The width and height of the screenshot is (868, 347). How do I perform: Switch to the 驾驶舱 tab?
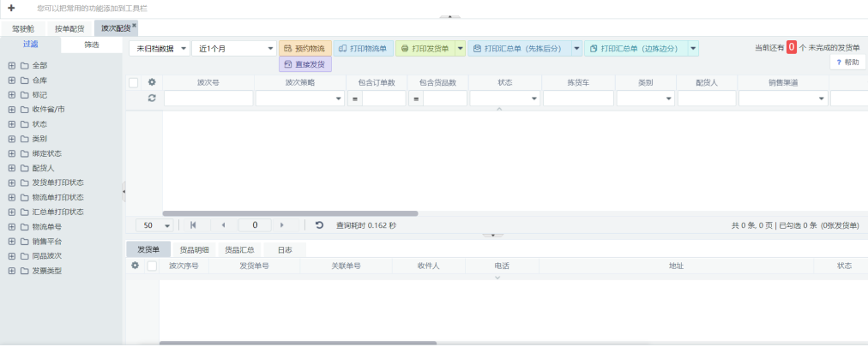point(23,29)
